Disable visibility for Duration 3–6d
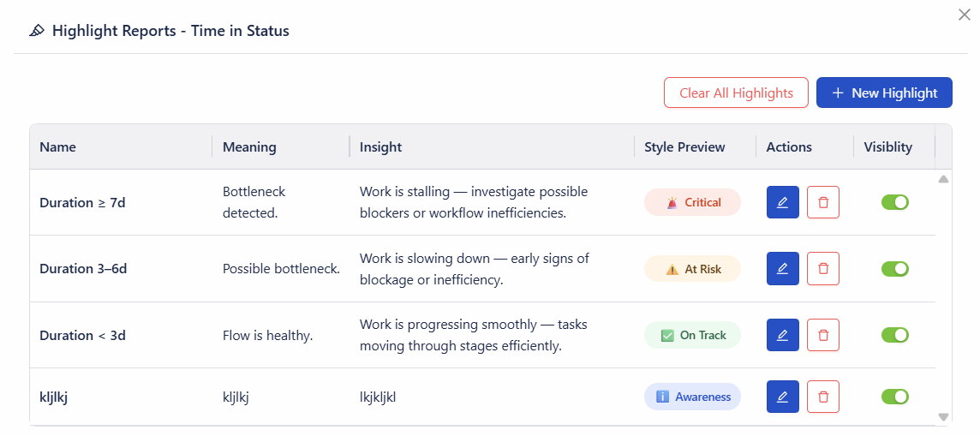The width and height of the screenshot is (980, 436). pyautogui.click(x=894, y=269)
